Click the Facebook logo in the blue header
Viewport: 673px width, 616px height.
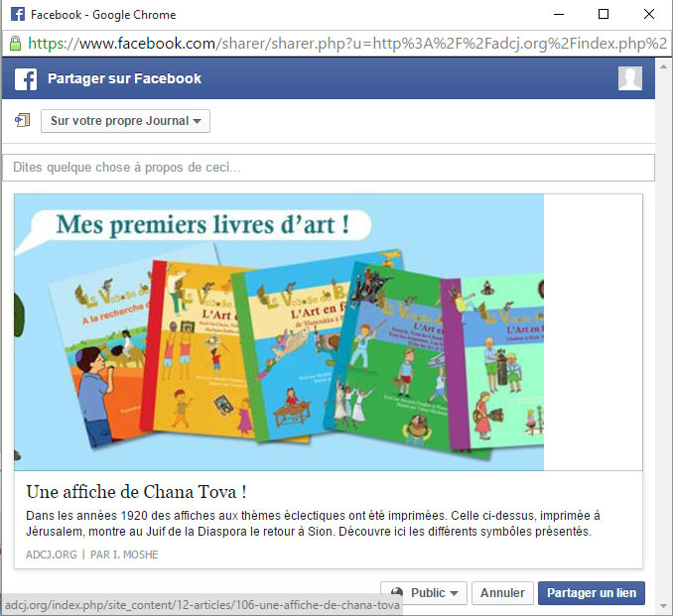[x=26, y=79]
